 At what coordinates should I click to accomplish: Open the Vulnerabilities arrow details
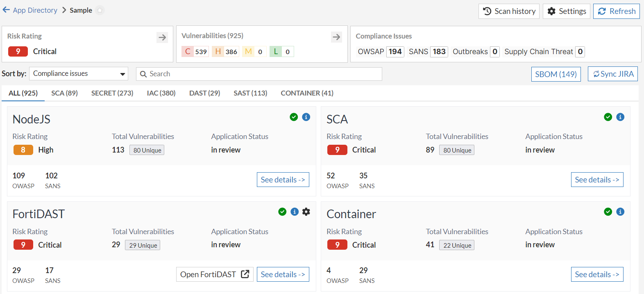(x=336, y=37)
